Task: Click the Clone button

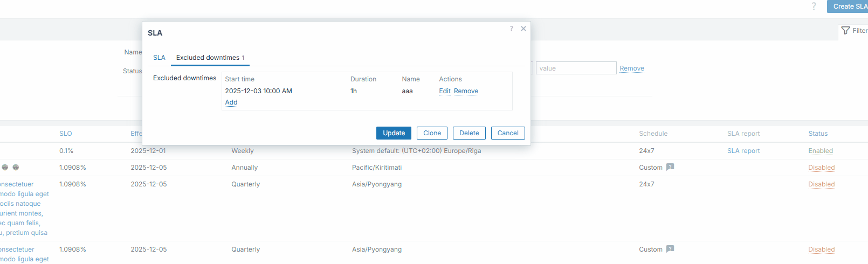Action: 432,133
